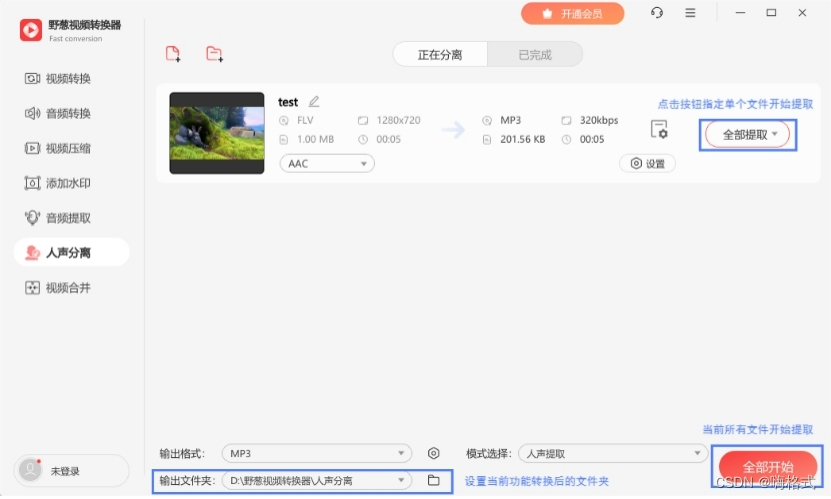
Task: Open the 模式选择 人声提取 dropdown
Action: click(x=613, y=453)
